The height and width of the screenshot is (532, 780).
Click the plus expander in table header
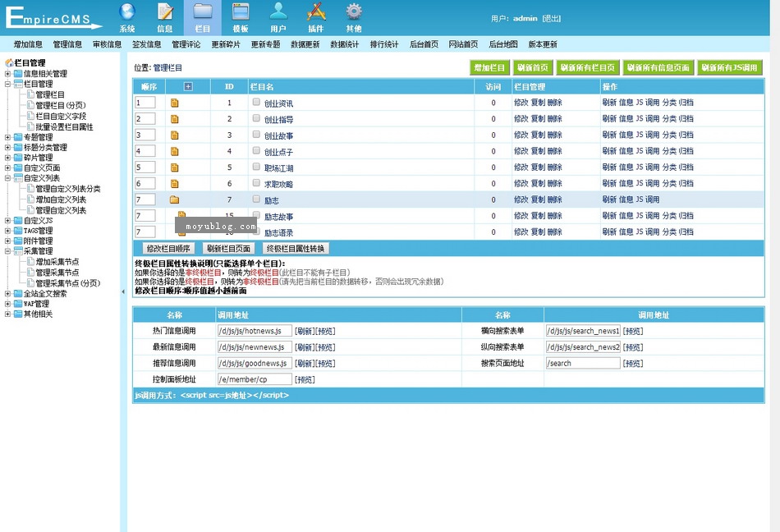[188, 86]
